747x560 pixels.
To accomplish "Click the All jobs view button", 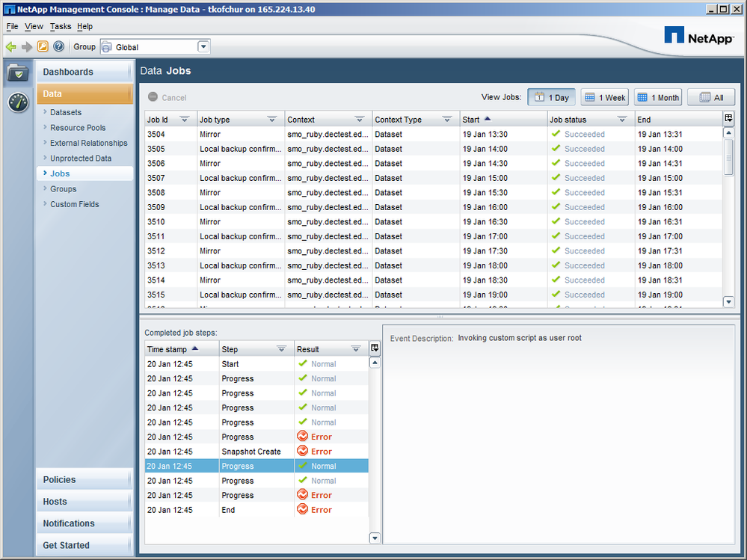I will click(x=710, y=97).
